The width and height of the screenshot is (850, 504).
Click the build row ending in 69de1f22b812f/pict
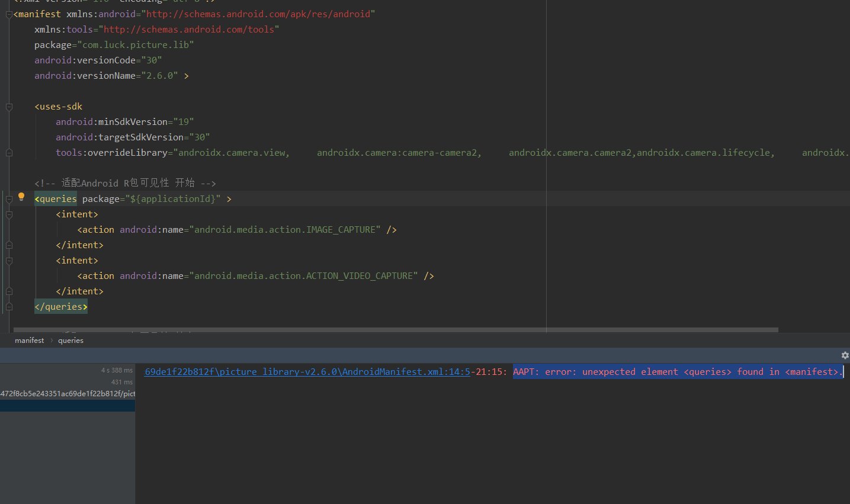(68, 394)
